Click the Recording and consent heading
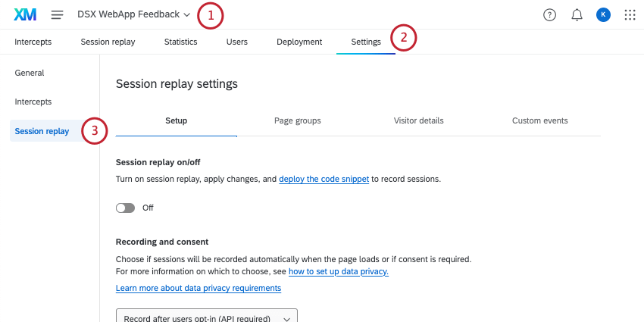644x322 pixels. (162, 242)
